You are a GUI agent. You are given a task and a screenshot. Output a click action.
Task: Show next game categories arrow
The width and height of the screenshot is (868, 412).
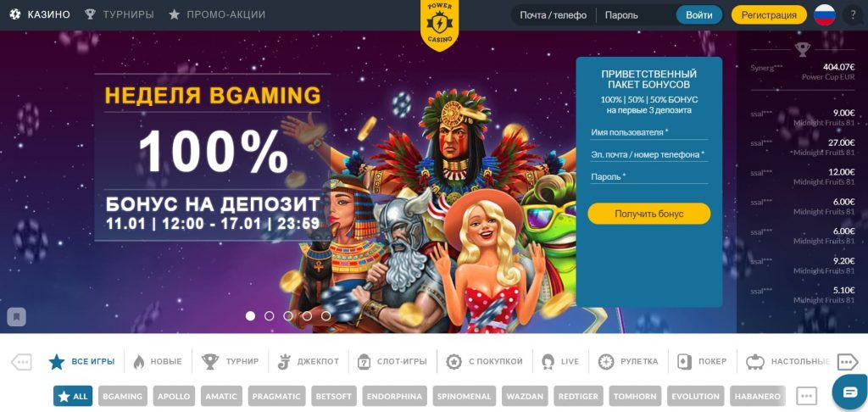tap(847, 362)
